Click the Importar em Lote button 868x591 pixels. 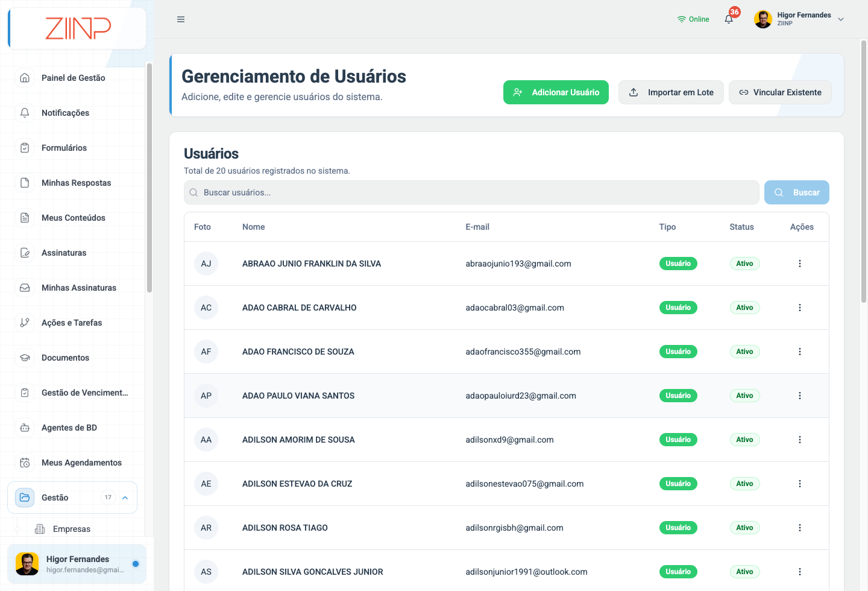pyautogui.click(x=671, y=92)
